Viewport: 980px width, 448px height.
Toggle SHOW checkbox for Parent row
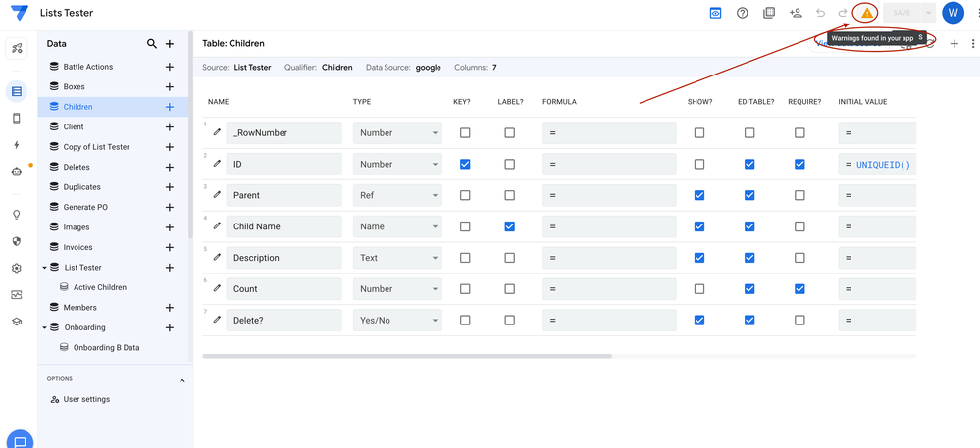(x=699, y=195)
